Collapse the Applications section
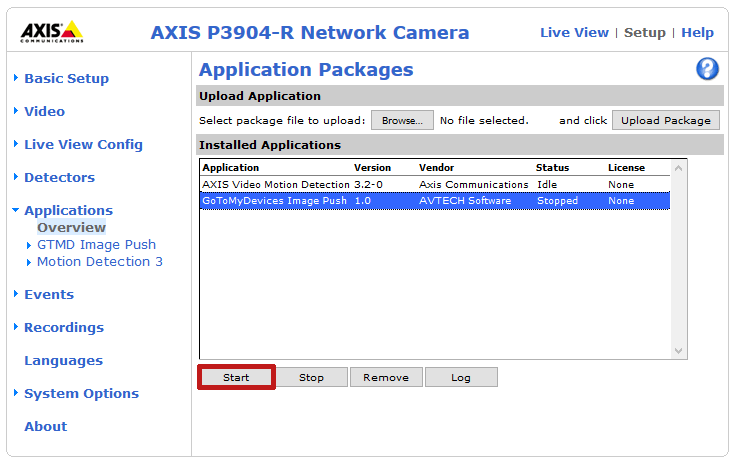Screen dimensions: 734x463 point(68,210)
